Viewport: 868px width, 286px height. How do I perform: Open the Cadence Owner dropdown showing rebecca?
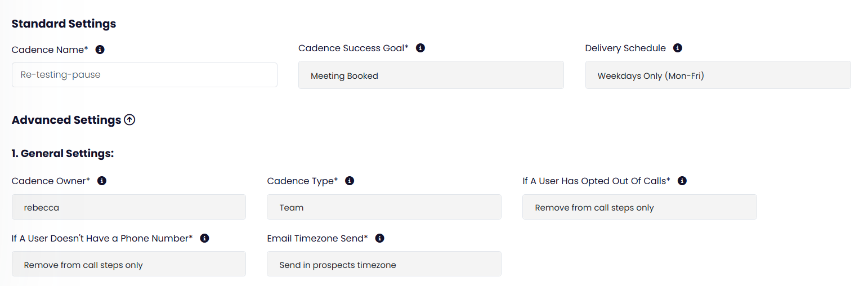128,207
